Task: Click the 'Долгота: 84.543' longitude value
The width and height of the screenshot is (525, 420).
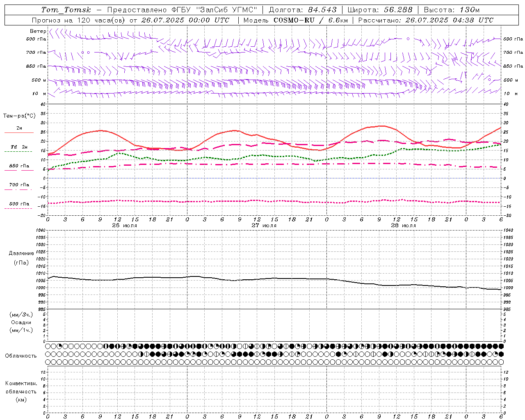Action: tap(303, 10)
